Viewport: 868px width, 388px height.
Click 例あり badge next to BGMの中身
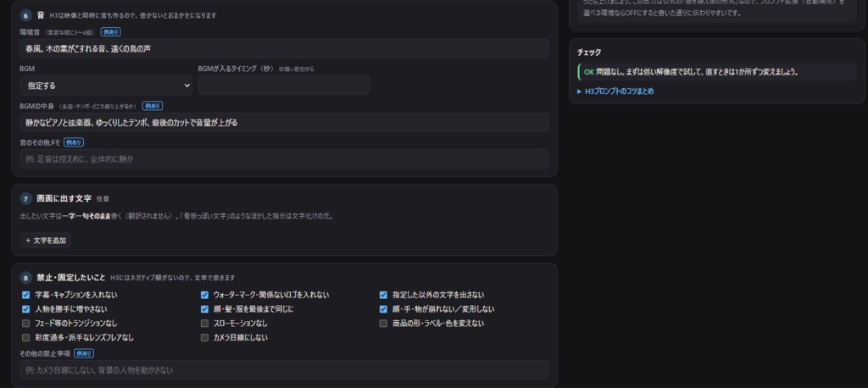tap(153, 106)
